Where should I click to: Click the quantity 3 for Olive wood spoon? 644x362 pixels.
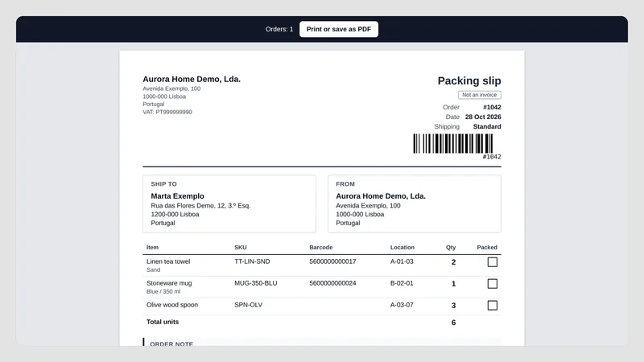pos(453,306)
